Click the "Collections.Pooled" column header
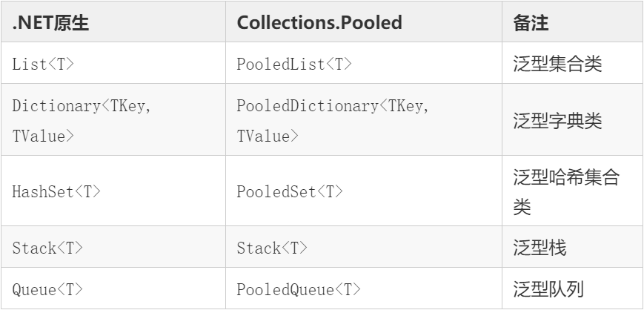This screenshot has height=310, width=644. coord(319,23)
